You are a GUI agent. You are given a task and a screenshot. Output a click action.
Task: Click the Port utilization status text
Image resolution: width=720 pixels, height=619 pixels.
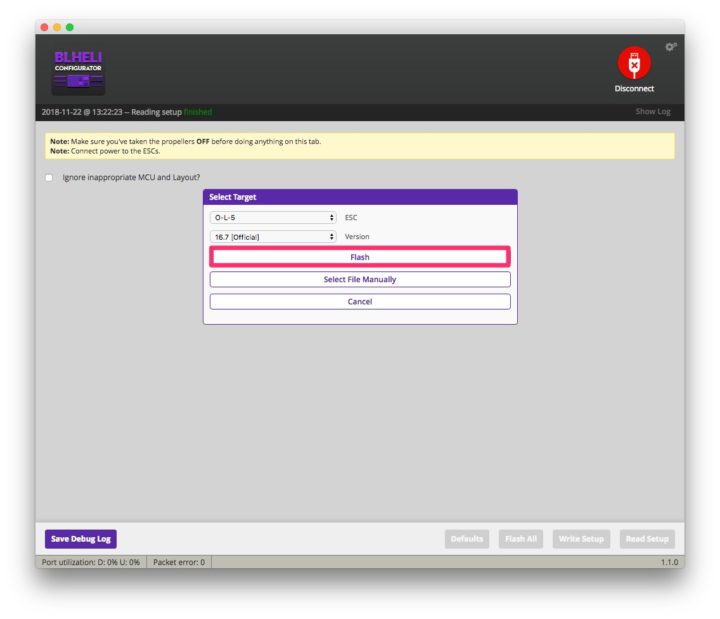90,562
